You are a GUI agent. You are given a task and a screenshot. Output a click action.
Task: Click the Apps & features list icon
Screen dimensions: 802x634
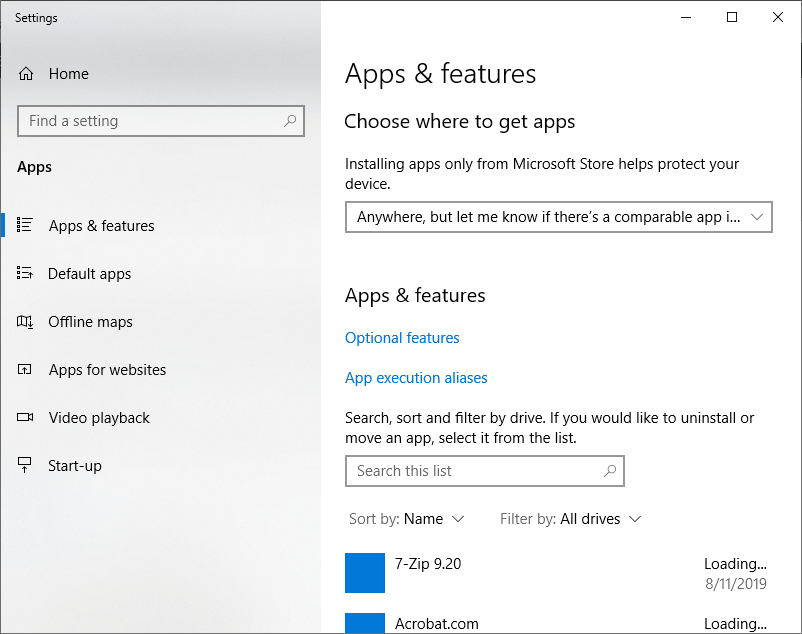coord(25,225)
